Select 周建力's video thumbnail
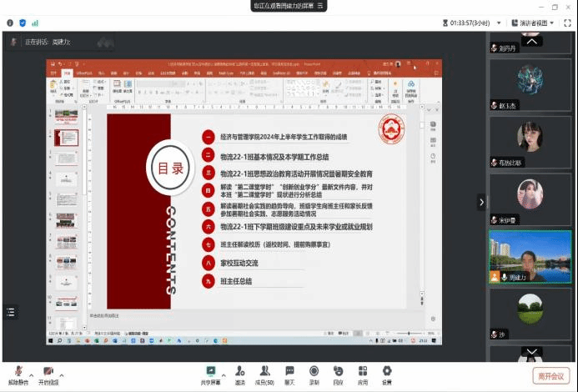The width and height of the screenshot is (578, 392). [x=529, y=264]
